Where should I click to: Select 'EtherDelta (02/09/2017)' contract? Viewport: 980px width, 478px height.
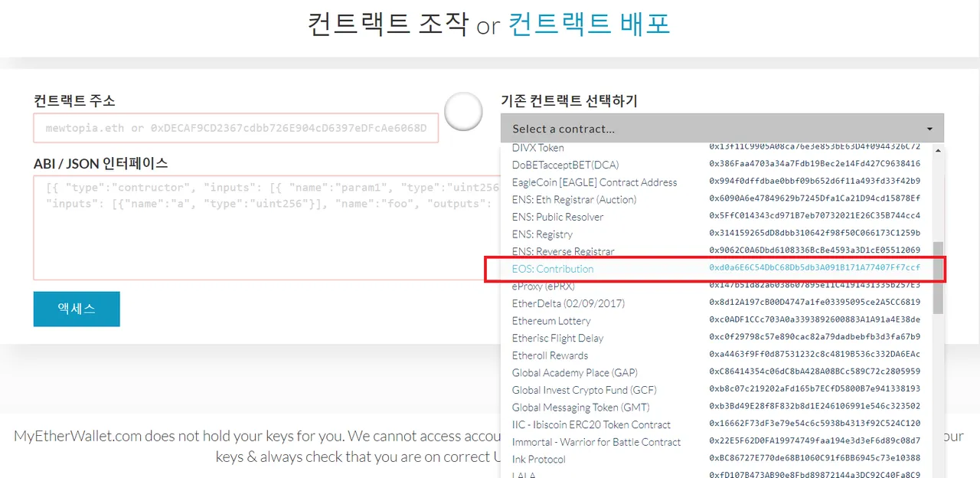[716, 303]
